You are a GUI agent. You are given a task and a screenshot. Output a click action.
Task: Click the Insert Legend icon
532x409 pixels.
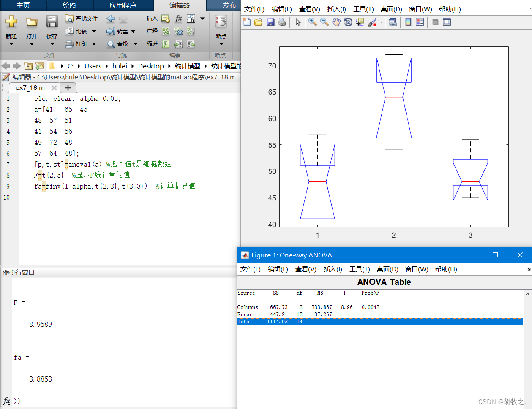point(420,22)
